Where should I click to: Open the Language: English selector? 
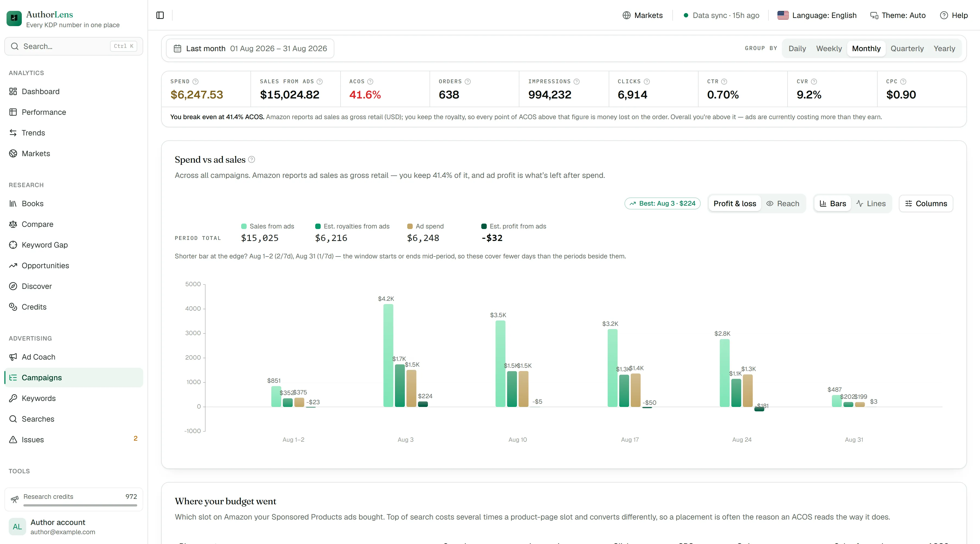(x=817, y=15)
